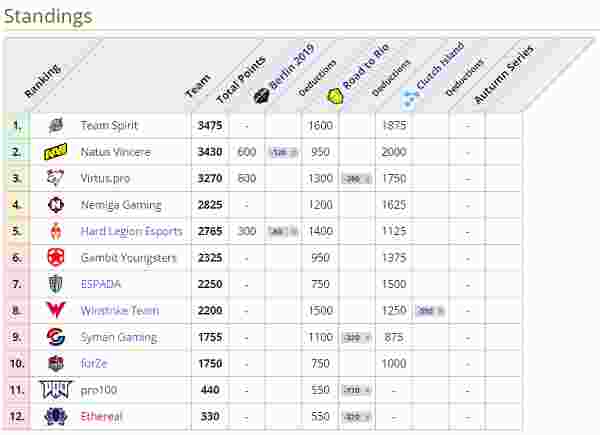Click Syman Gaming's total 1755
The width and height of the screenshot is (600, 435).
210,337
